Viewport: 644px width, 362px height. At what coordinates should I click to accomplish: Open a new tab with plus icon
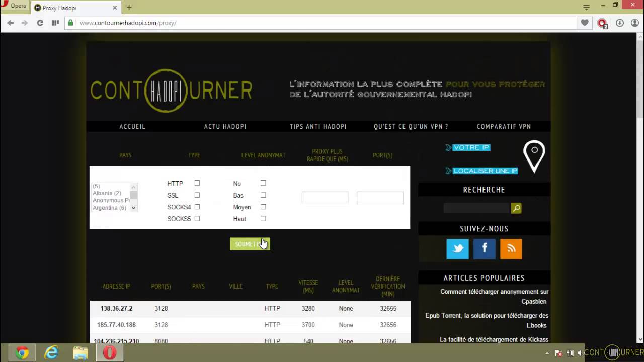coord(129,8)
